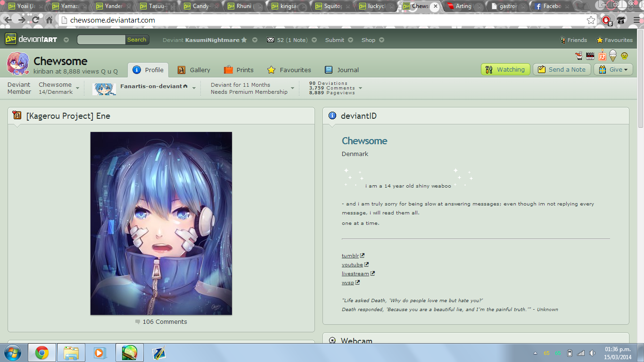Click the browser Home icon
The width and height of the screenshot is (644, 362).
50,20
